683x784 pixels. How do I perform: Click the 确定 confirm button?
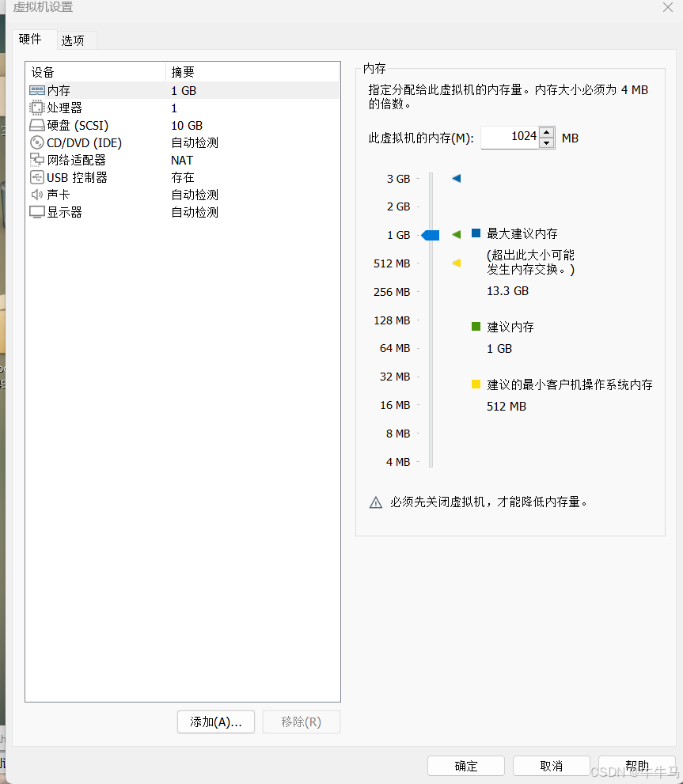pyautogui.click(x=465, y=765)
